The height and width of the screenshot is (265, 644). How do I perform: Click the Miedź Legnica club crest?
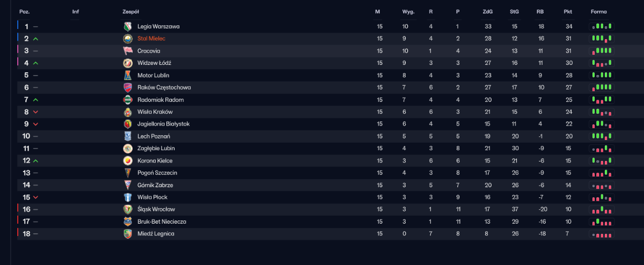[x=128, y=233]
